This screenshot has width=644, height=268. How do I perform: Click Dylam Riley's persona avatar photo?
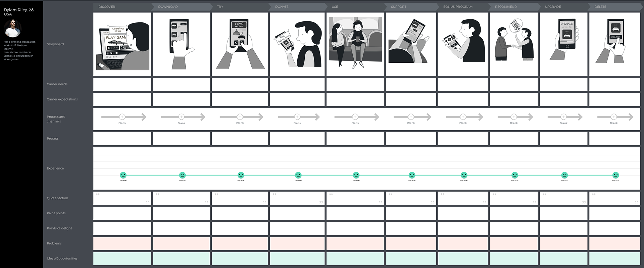13,28
